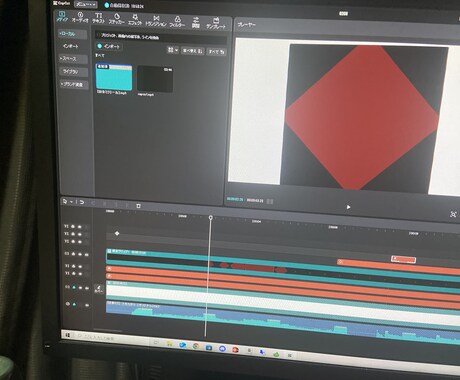Image resolution: width=460 pixels, height=380 pixels.
Task: Expand the ブランド素材 sidebar section
Action: tap(74, 84)
